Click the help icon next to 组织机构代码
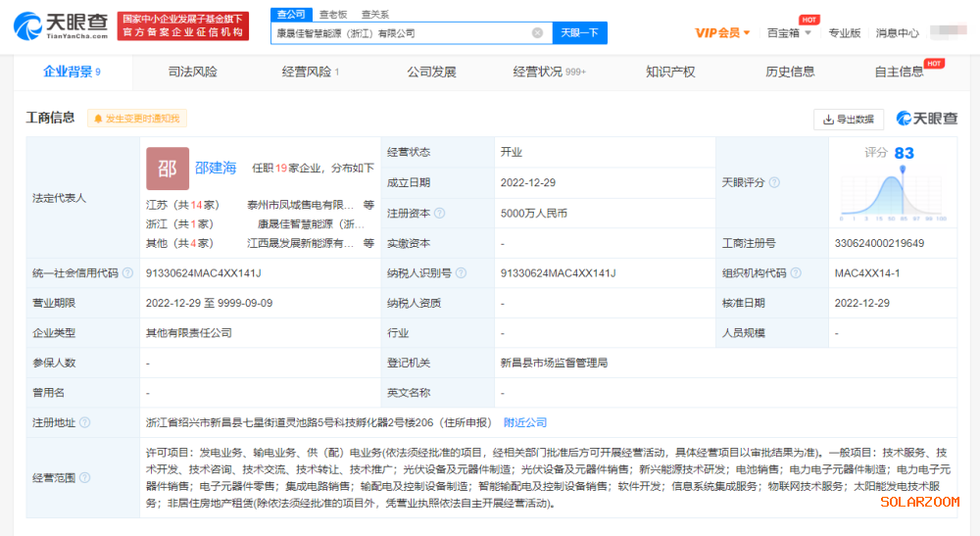980x536 pixels. click(x=797, y=273)
